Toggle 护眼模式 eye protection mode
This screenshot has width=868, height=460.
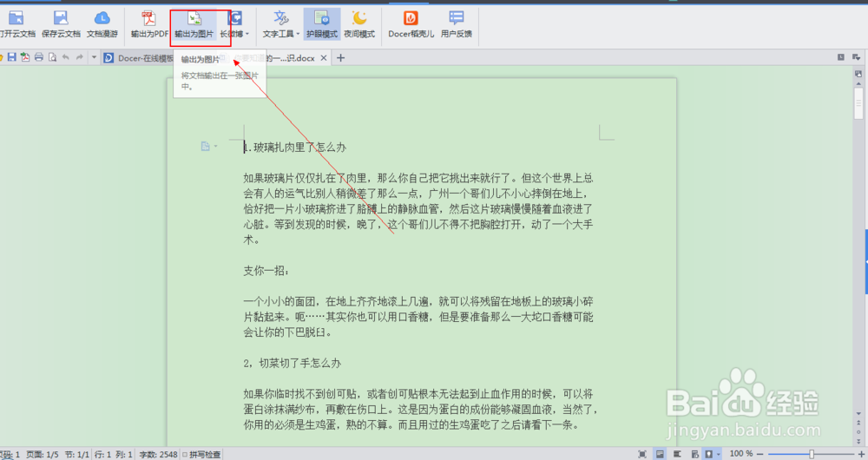pyautogui.click(x=322, y=24)
